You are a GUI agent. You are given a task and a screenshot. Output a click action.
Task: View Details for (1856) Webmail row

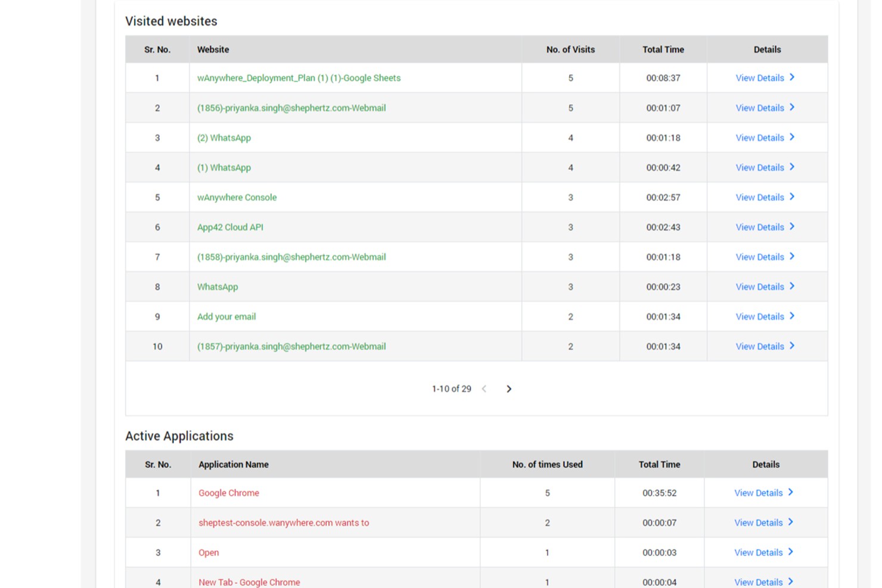click(x=759, y=108)
